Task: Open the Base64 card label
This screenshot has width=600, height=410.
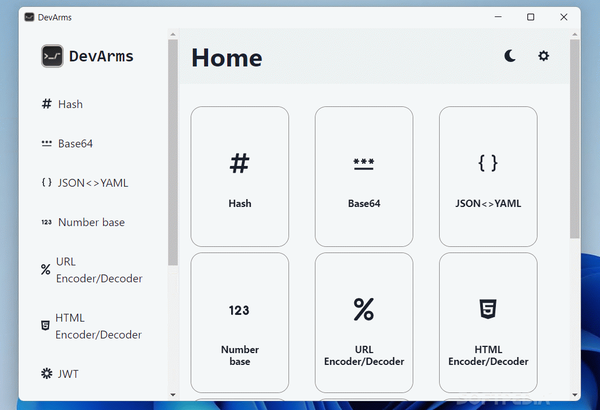Action: tap(364, 203)
